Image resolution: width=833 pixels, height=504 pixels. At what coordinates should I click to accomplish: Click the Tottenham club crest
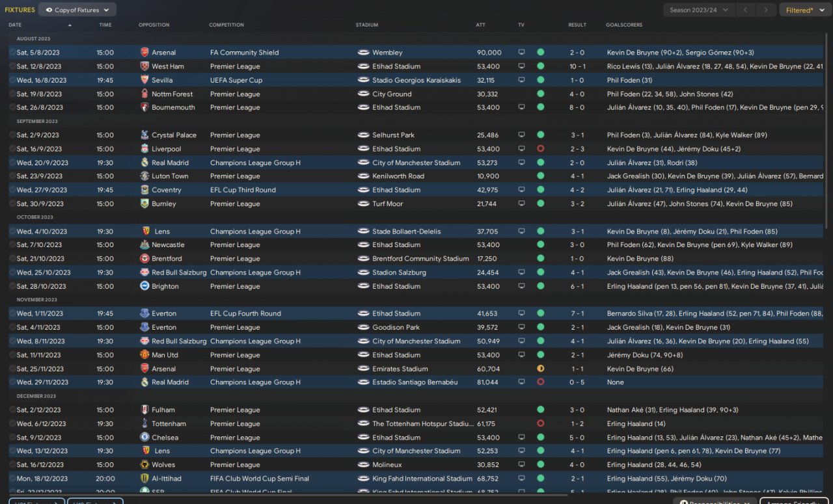pos(144,424)
